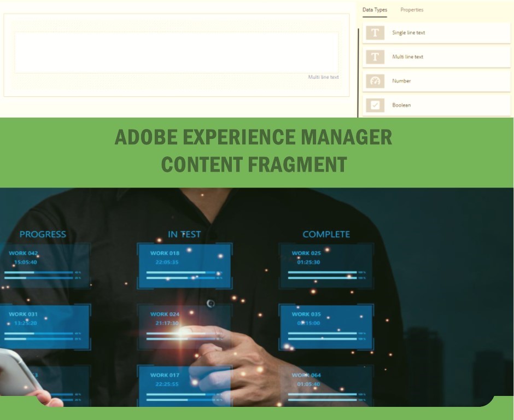Viewport: 514px width, 420px height.
Task: Click the WORK 031 card
Action: [44, 326]
